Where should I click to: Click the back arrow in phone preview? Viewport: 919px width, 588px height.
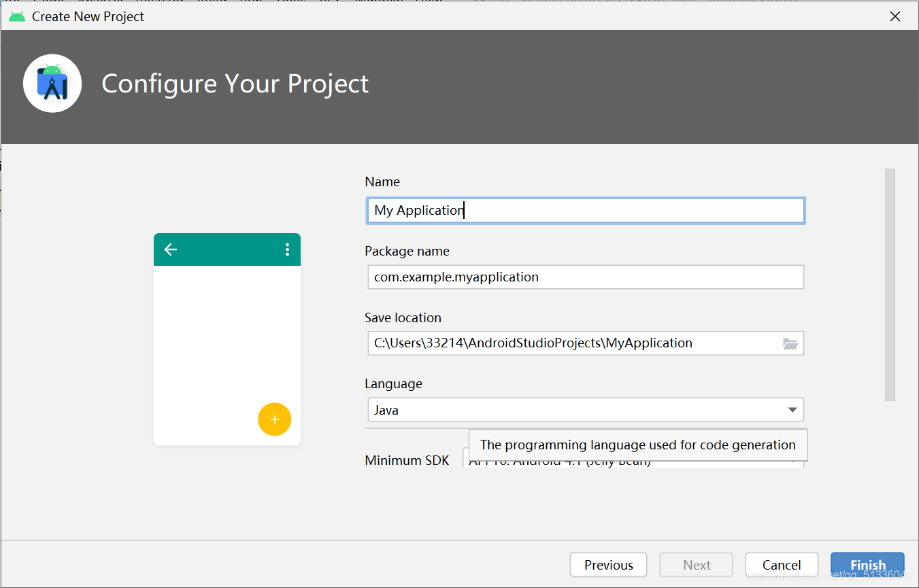coord(171,249)
